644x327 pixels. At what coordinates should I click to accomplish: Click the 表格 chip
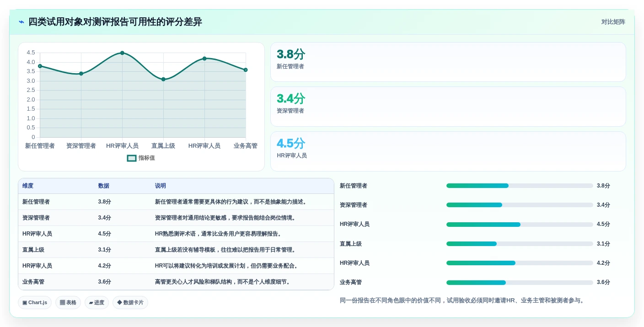pos(68,302)
